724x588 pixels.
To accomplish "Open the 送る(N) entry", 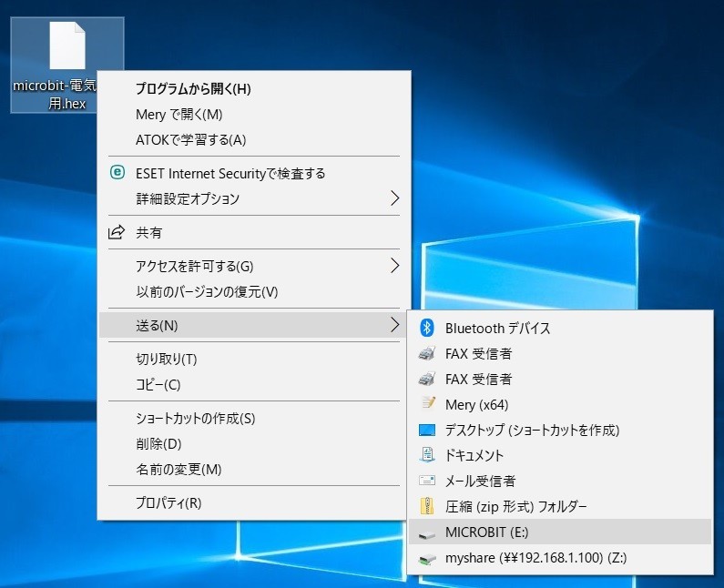I will [x=252, y=325].
